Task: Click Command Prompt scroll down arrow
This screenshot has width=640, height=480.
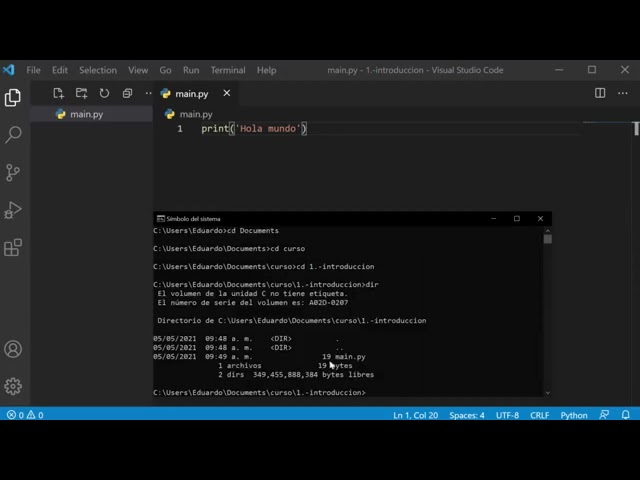Action: tap(548, 393)
